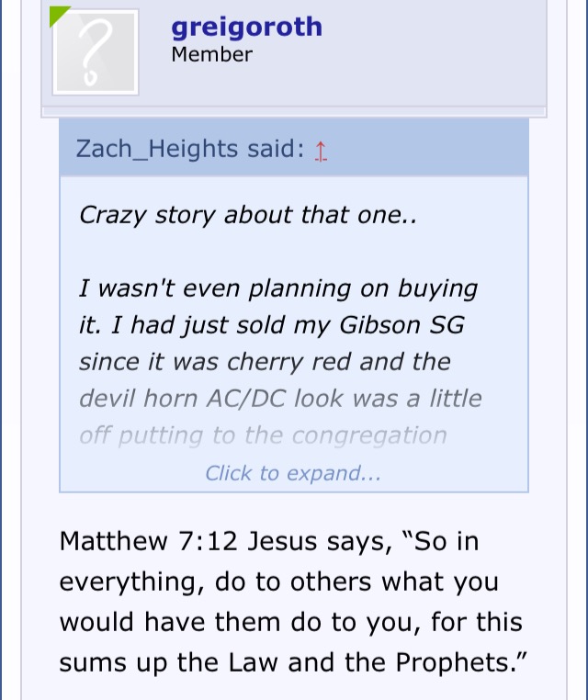Click the "Zach_Heights said:" quote attribution

pos(189,149)
